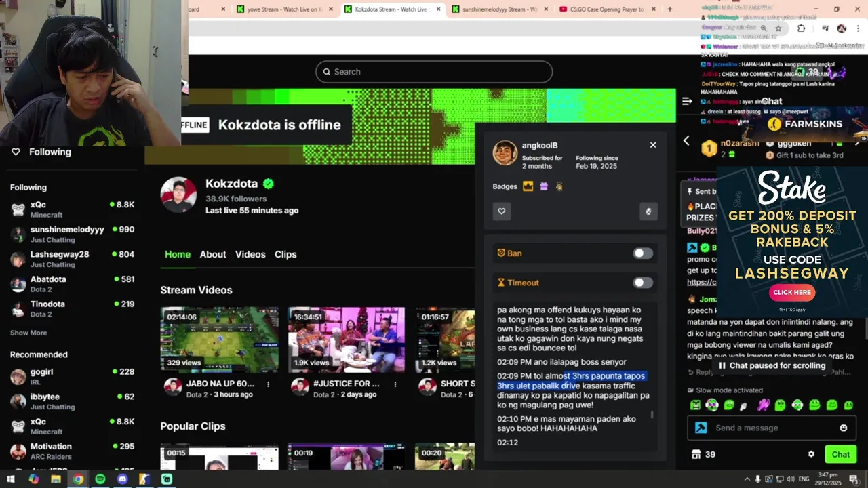
Task: Open recommended channel gogirl
Action: click(x=72, y=376)
